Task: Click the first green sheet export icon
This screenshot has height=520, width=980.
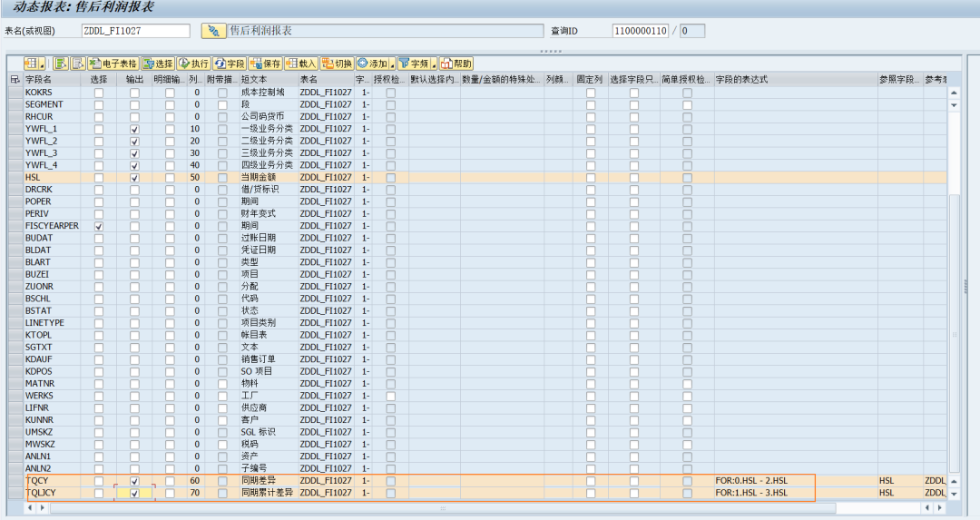Action: pos(61,64)
